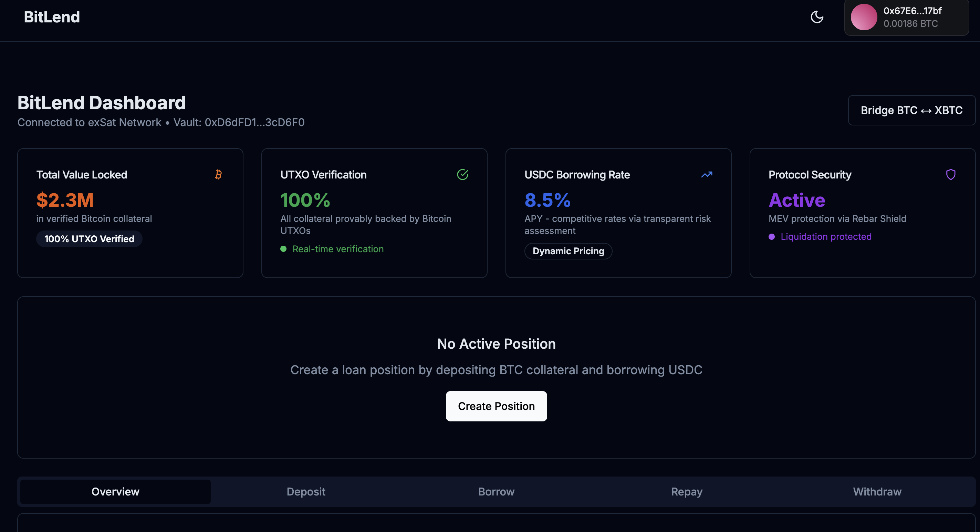This screenshot has width=980, height=532.
Task: Click the Dynamic Pricing badge
Action: (568, 251)
